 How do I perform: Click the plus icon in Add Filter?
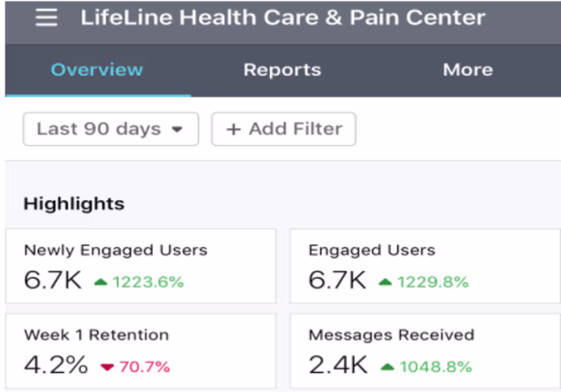tap(234, 129)
